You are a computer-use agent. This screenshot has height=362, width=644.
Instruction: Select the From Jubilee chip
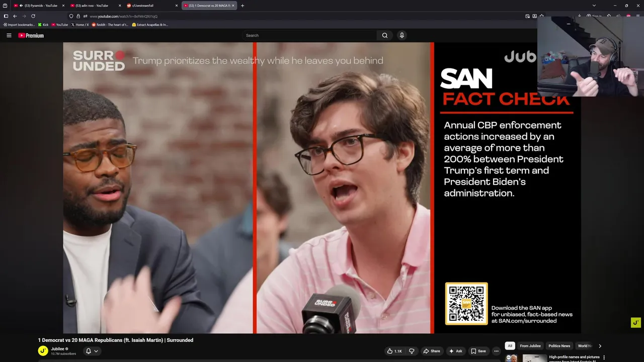coord(530,346)
